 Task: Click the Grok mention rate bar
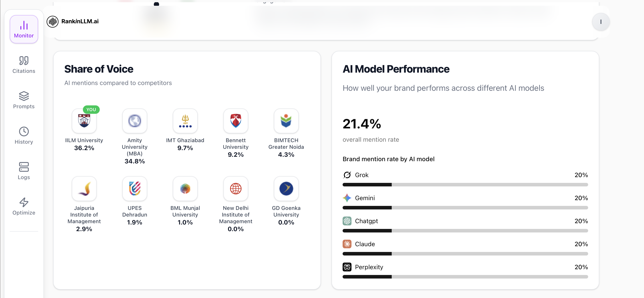tap(465, 185)
